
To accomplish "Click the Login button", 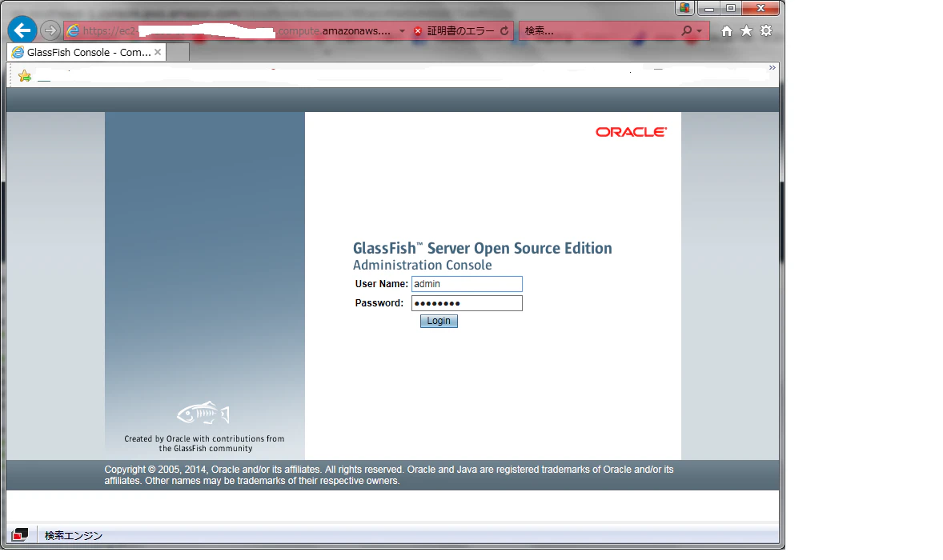I will [439, 321].
